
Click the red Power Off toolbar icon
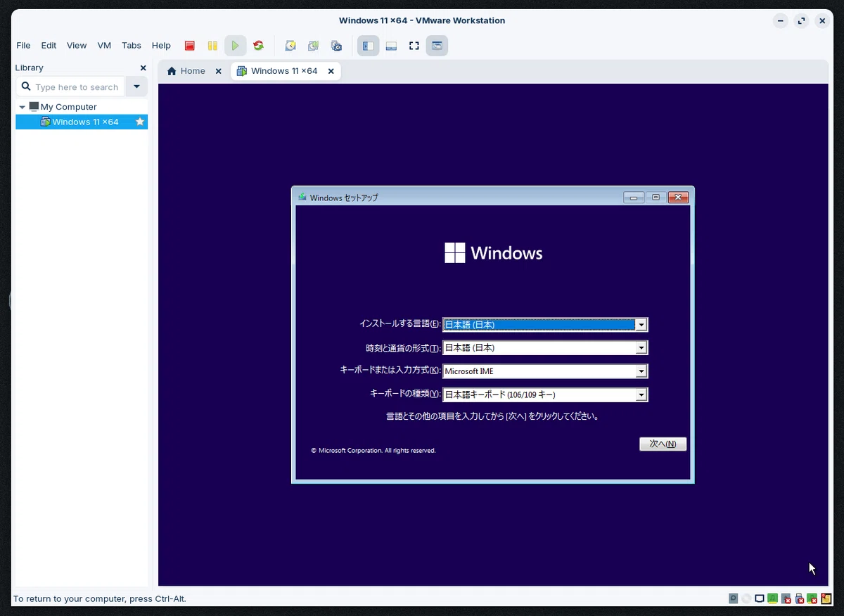pyautogui.click(x=189, y=46)
